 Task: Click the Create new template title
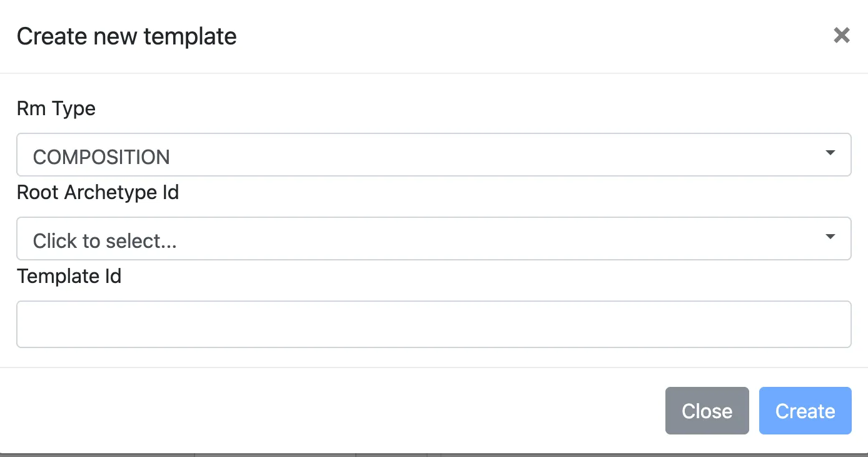126,36
